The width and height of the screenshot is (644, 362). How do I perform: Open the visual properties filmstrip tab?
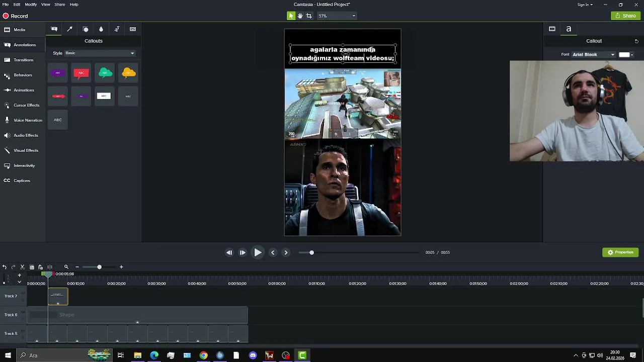(552, 29)
